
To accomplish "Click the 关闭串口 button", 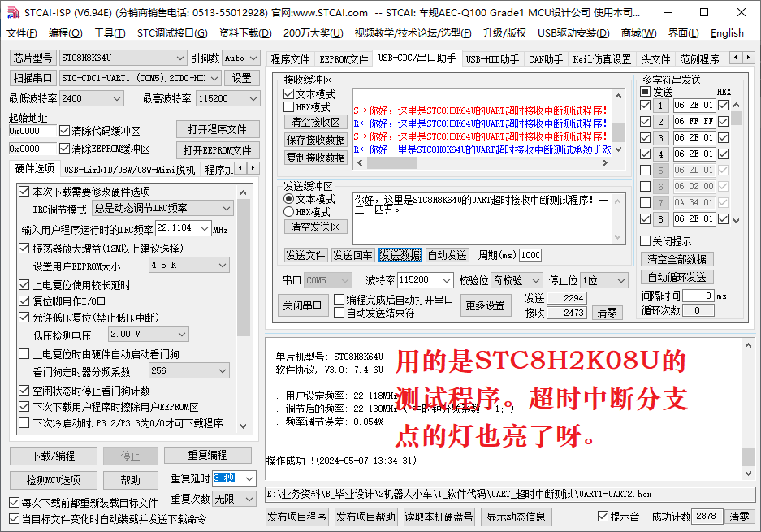I will [x=302, y=305].
